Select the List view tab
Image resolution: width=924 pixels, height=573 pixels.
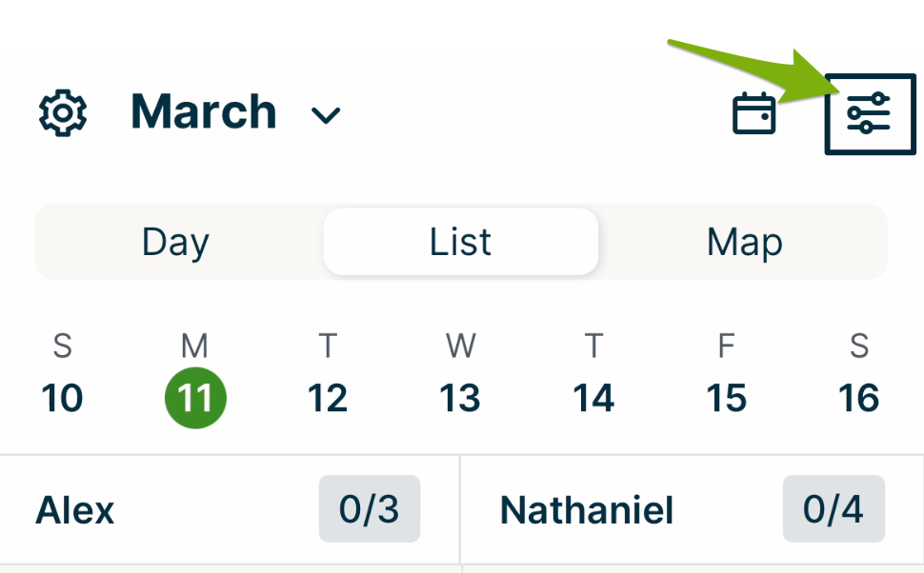tap(461, 242)
